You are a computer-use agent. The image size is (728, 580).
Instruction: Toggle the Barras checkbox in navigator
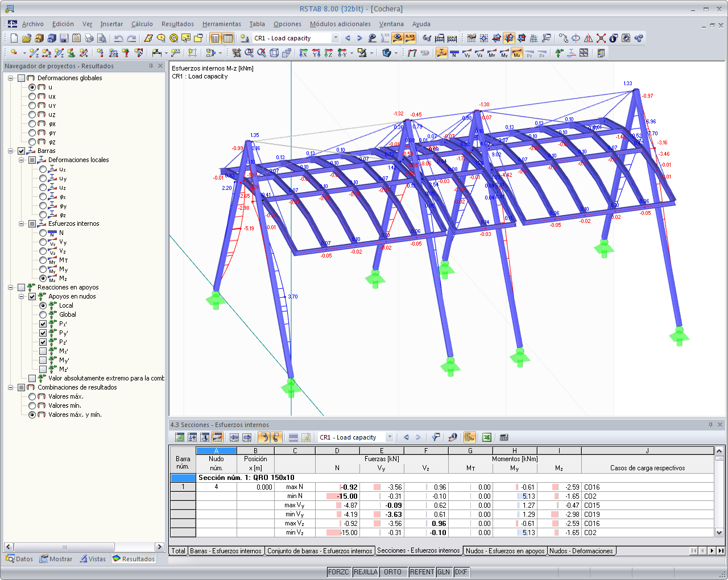[x=22, y=151]
